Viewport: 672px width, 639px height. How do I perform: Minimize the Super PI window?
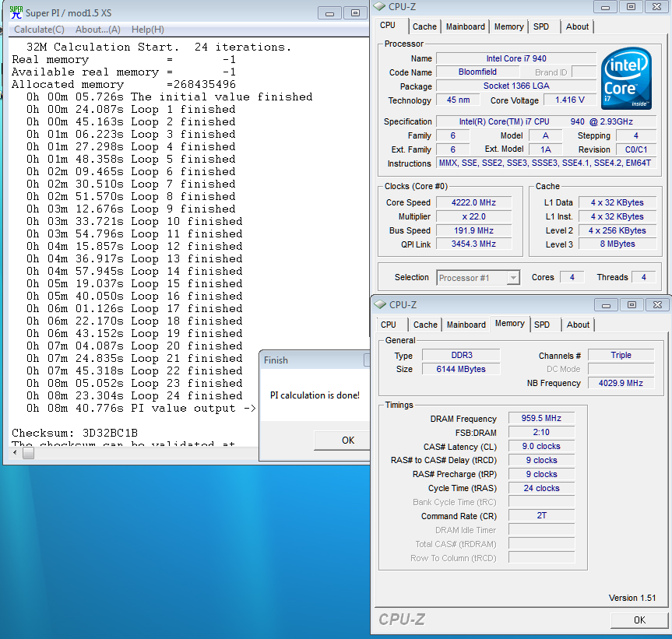[329, 13]
